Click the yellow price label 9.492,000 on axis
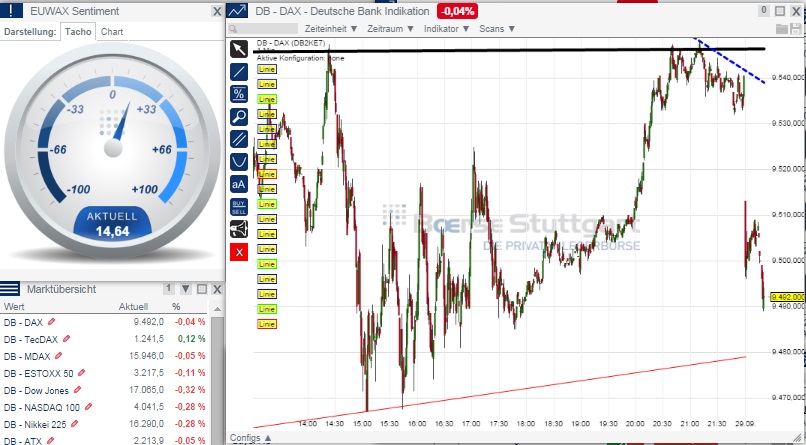The image size is (806, 445). (787, 297)
